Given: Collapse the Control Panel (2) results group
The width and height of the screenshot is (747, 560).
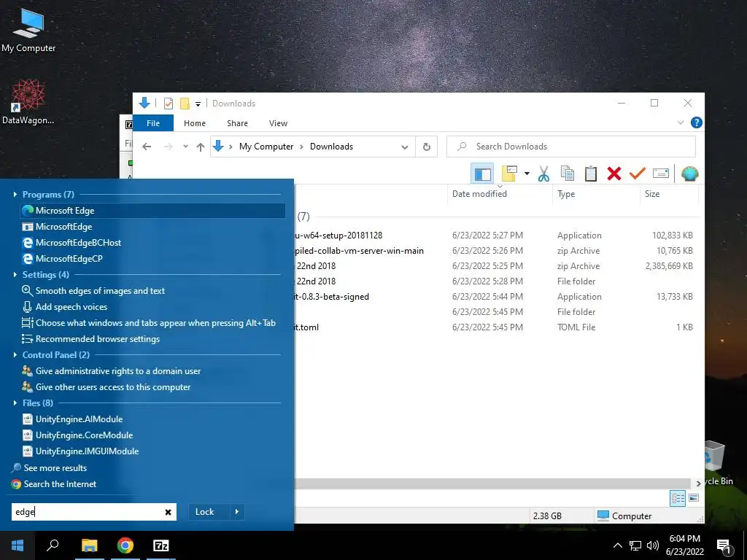Looking at the screenshot, I should (x=15, y=355).
